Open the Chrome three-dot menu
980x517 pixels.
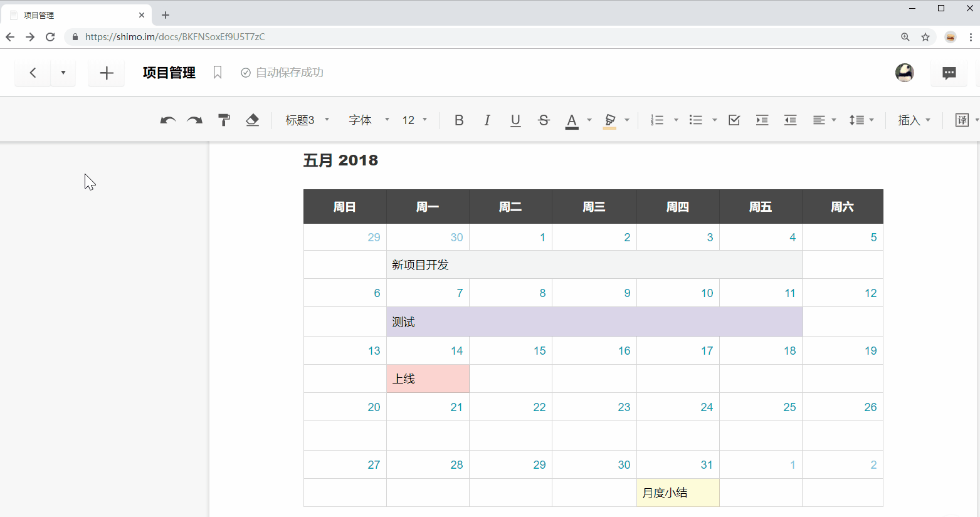(x=971, y=37)
